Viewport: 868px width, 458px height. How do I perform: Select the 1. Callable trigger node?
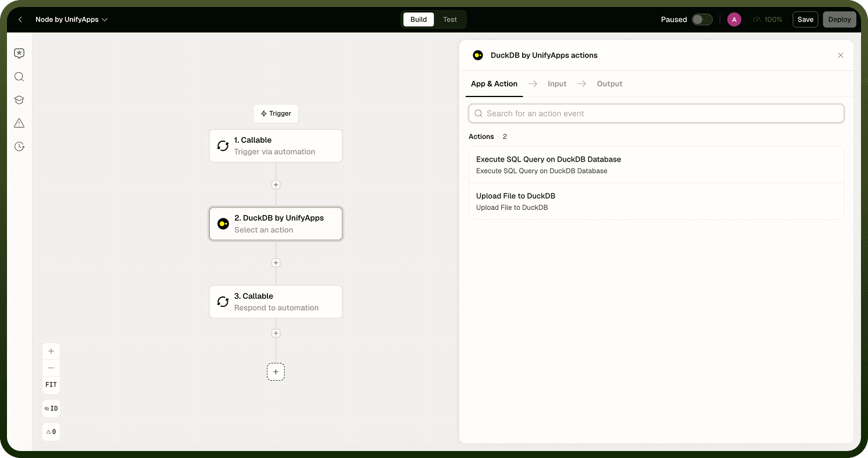[x=276, y=146]
